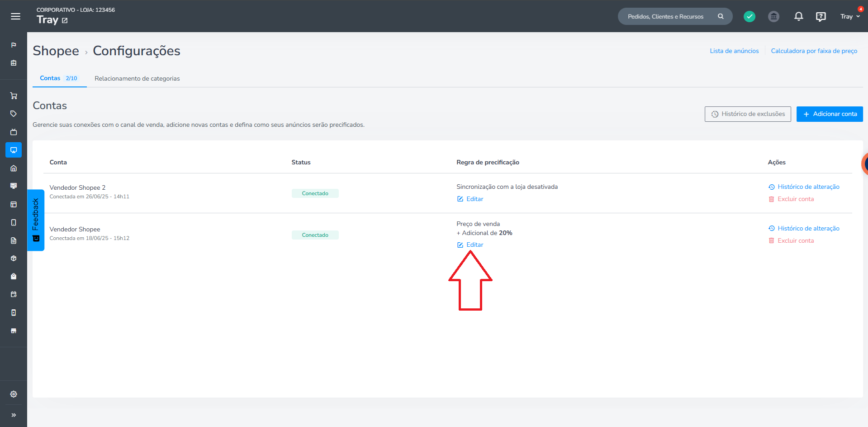Open the external link icon beside Tray
This screenshot has height=427, width=868.
(65, 20)
